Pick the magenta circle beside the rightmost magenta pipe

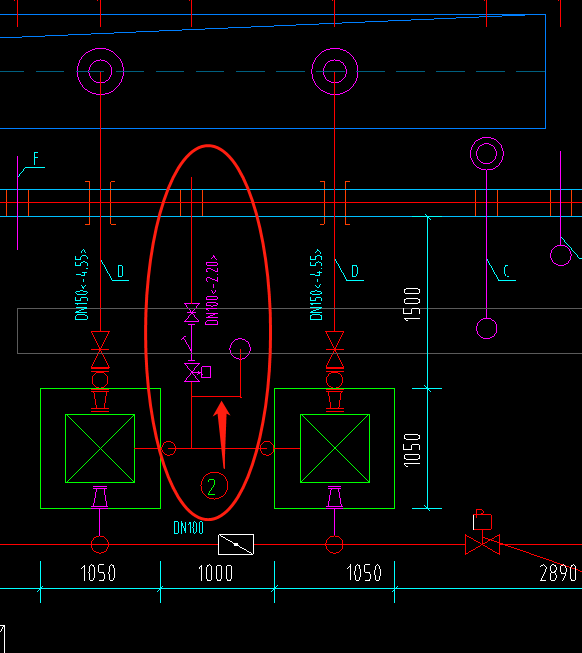click(561, 255)
